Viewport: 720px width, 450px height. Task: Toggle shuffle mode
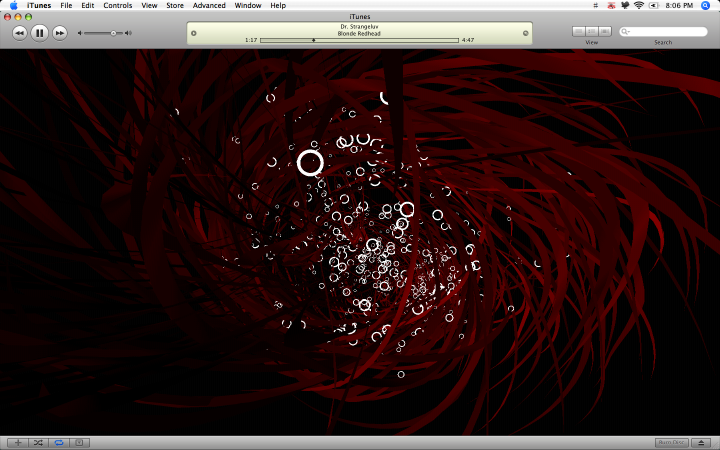tap(38, 443)
